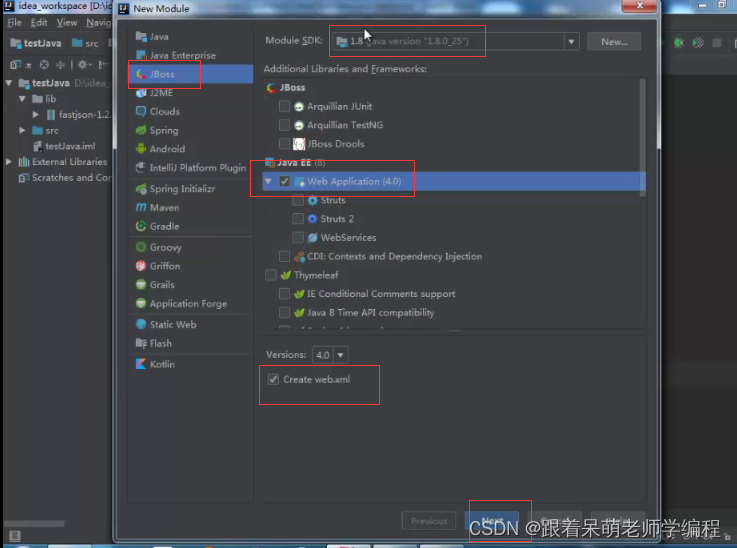Select the Kotlin module icon
This screenshot has height=548, width=737.
click(141, 364)
